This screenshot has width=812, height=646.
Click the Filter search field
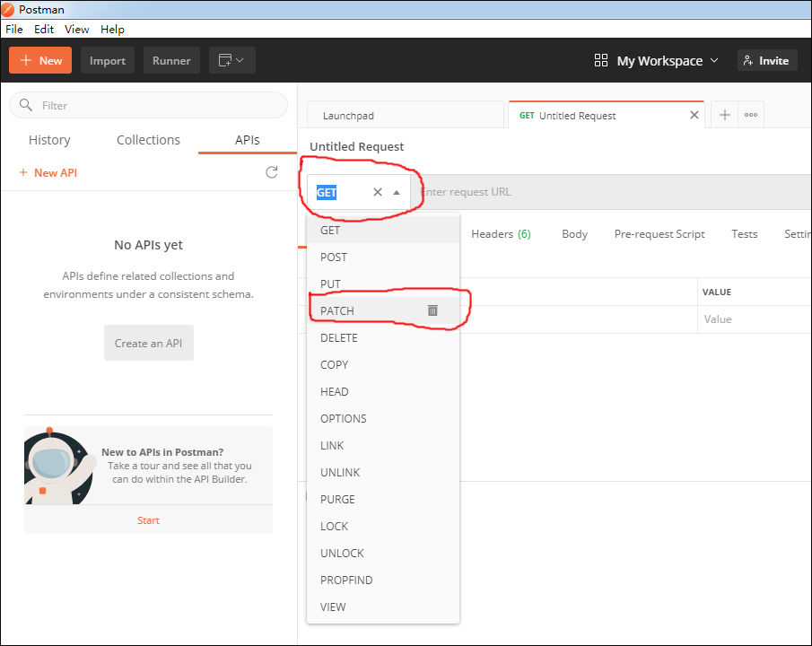coord(149,105)
